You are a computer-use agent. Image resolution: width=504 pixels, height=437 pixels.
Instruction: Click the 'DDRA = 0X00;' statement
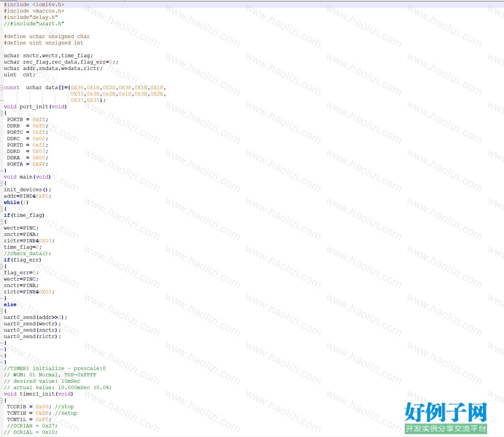[28, 158]
